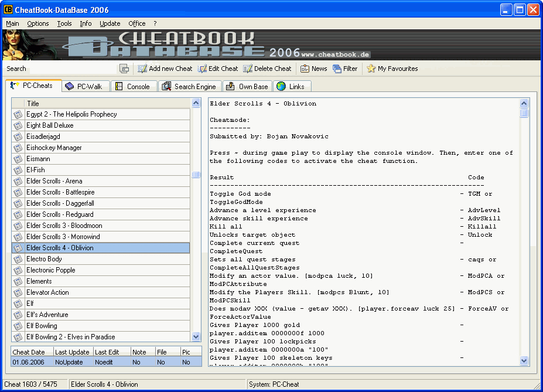Open the Tools menu
The height and width of the screenshot is (392, 543).
[x=64, y=23]
